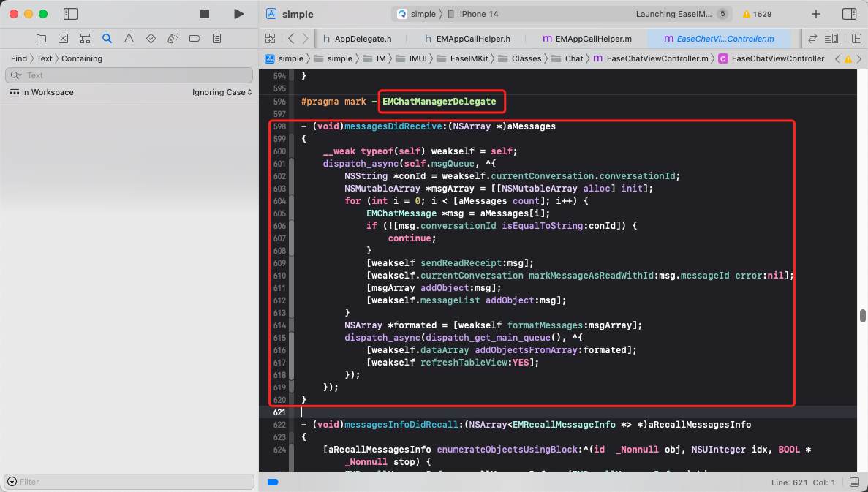Open the Library with plus button
The image size is (868, 492).
pyautogui.click(x=816, y=14)
